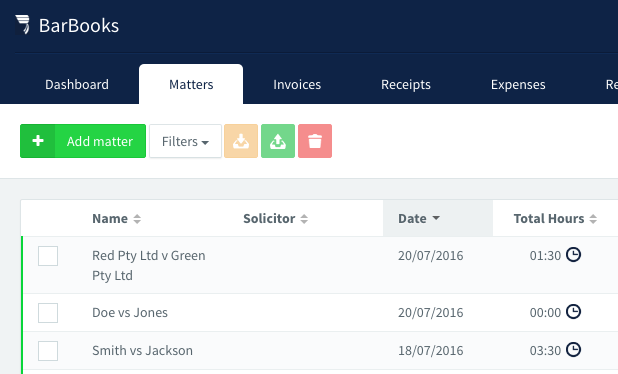Switch to the Dashboard tab
Image resolution: width=618 pixels, height=374 pixels.
pos(77,84)
